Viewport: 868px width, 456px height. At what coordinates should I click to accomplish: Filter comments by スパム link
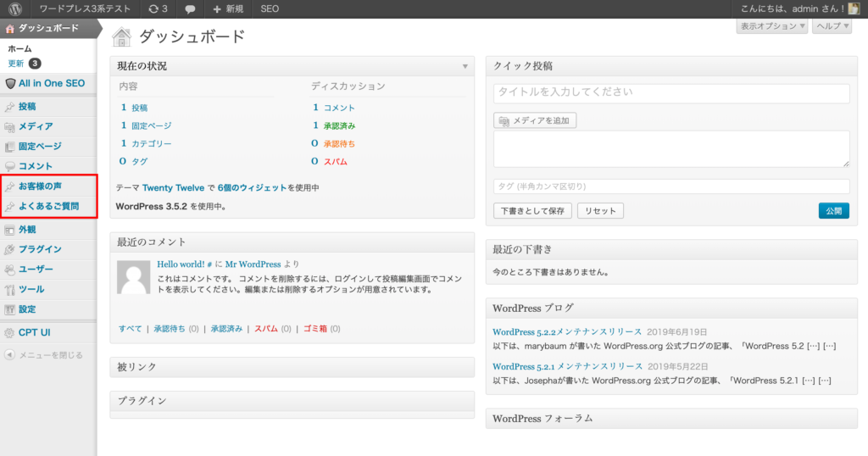coord(266,329)
